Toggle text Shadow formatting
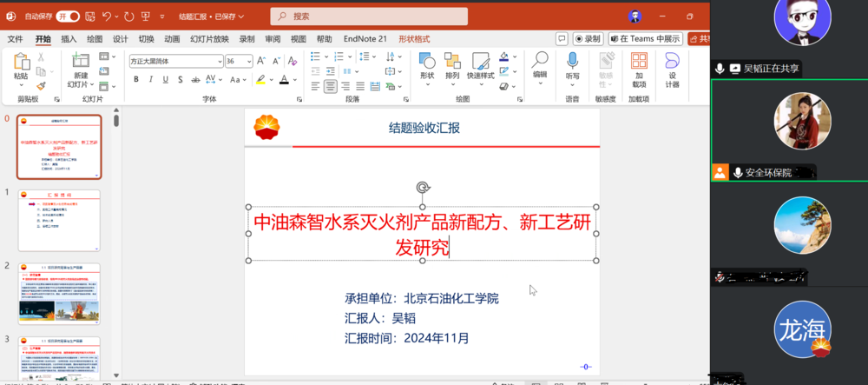Viewport: 868px width, 385px height. (x=181, y=80)
